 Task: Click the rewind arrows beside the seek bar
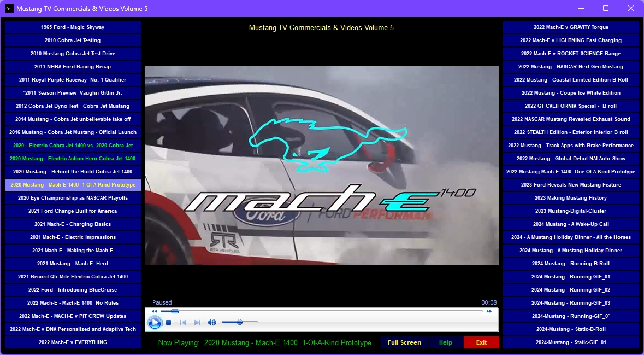[x=154, y=311]
